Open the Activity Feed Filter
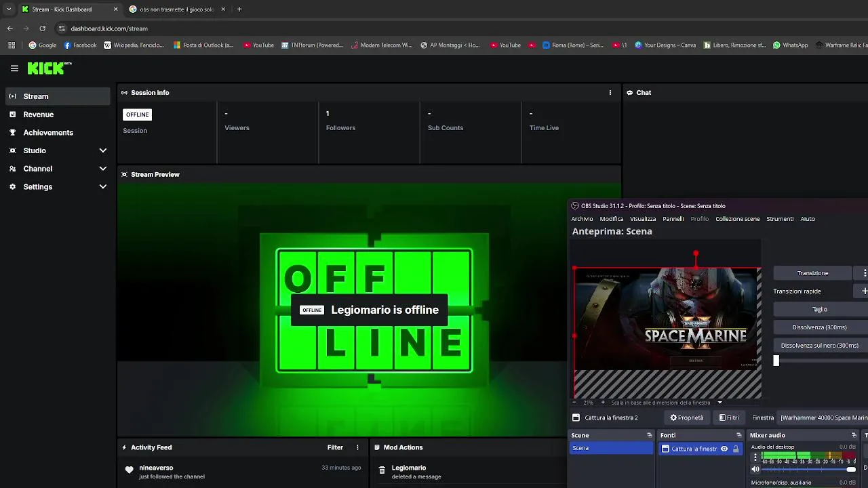Viewport: 868px width, 488px height. tap(335, 447)
